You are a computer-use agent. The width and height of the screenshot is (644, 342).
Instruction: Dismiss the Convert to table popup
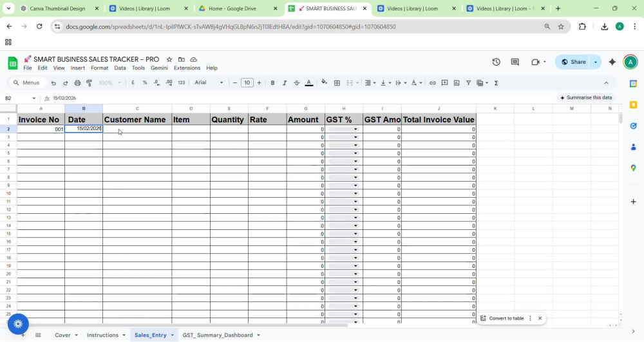540,318
